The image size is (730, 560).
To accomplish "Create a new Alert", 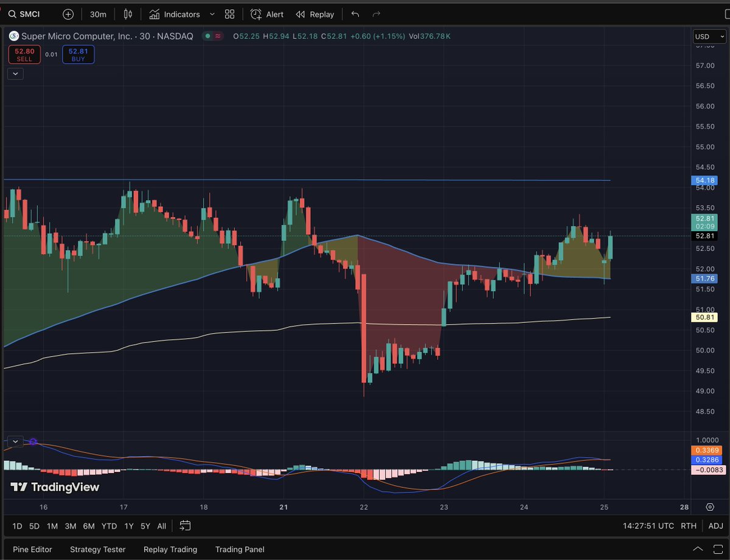I will coord(267,14).
